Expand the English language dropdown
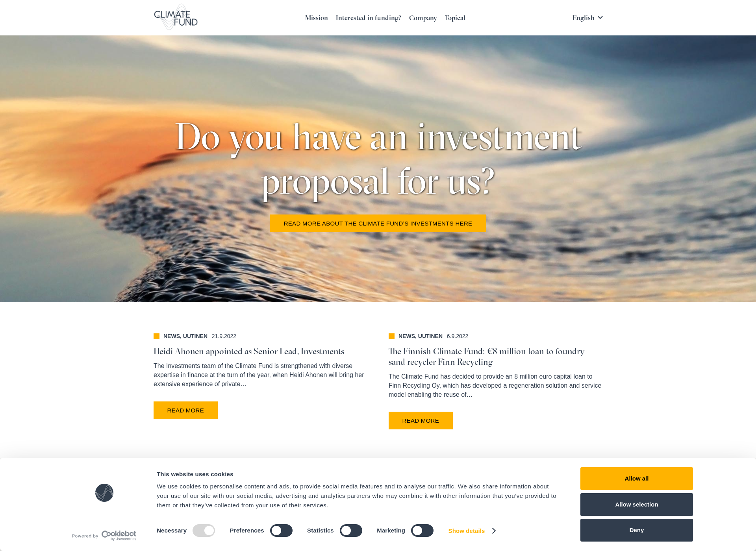 587,18
